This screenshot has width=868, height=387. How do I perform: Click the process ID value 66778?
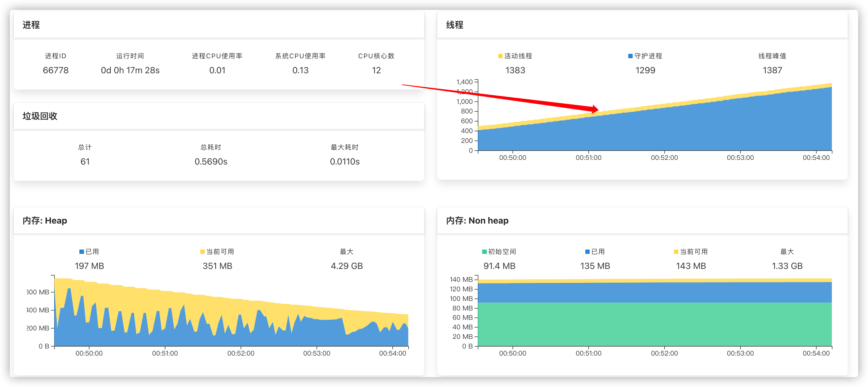coord(56,70)
